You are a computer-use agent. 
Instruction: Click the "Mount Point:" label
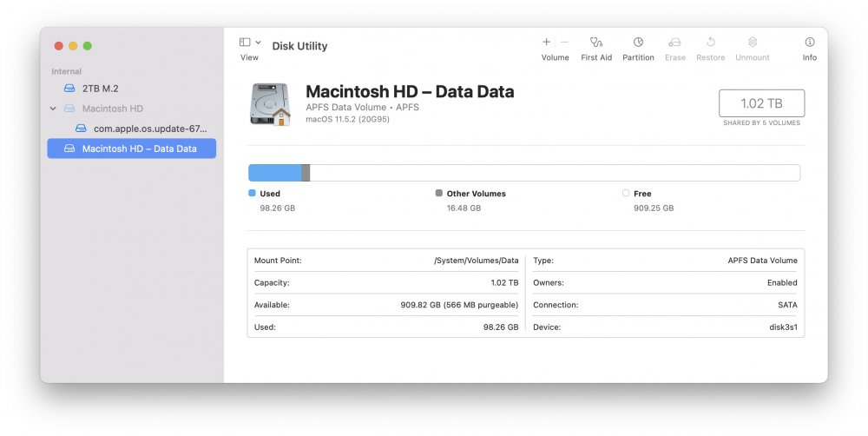pos(278,261)
